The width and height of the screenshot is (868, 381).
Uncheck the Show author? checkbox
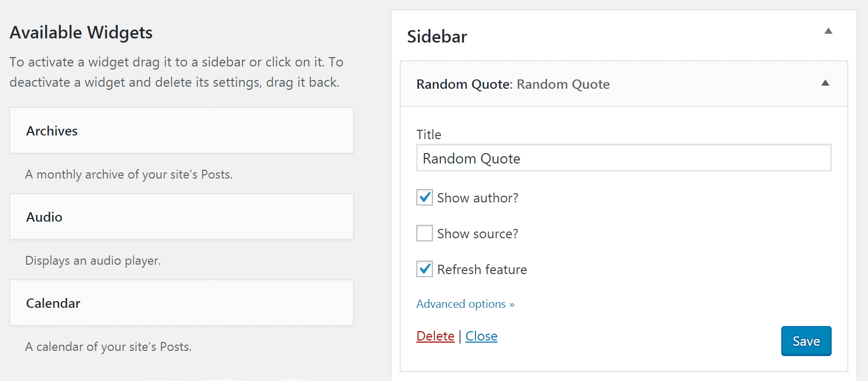pos(425,197)
